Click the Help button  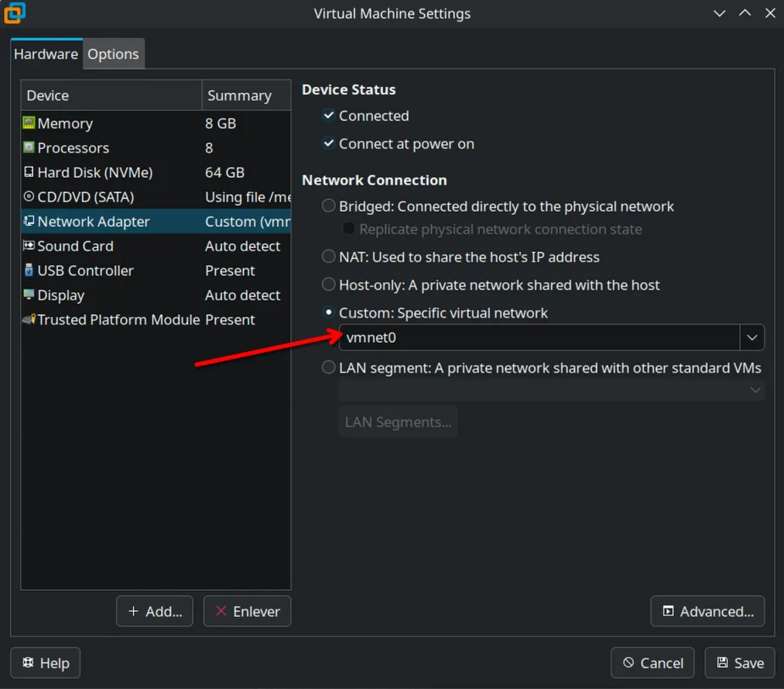tap(46, 663)
